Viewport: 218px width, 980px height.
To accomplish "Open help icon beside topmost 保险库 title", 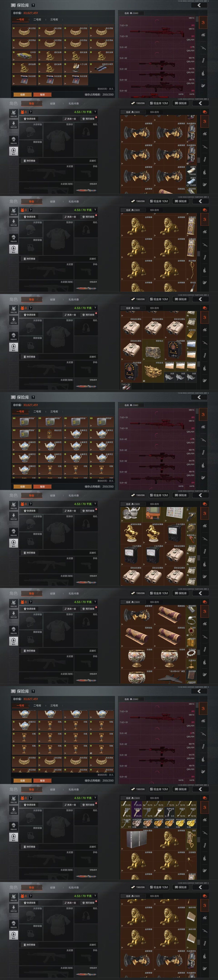I will pyautogui.click(x=33, y=5).
